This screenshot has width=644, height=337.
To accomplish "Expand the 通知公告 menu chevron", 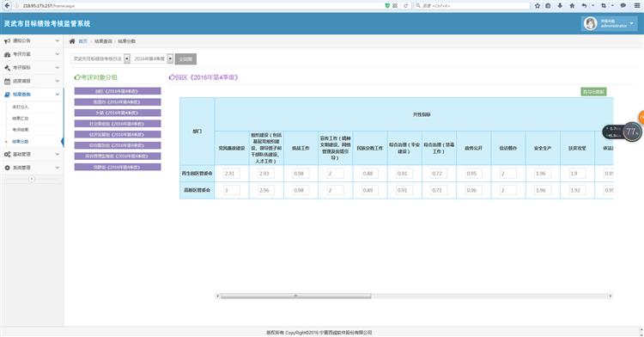I will tap(57, 40).
